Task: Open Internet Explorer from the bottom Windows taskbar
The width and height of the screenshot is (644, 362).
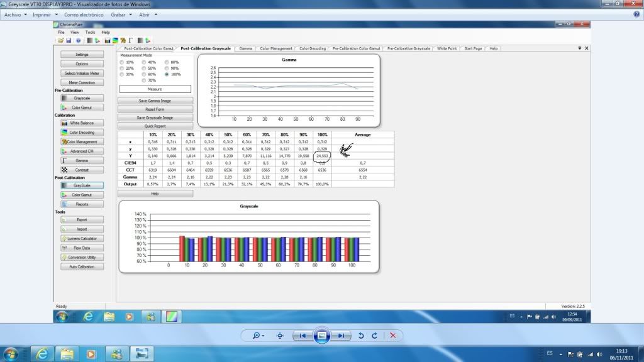Action: tap(42, 354)
